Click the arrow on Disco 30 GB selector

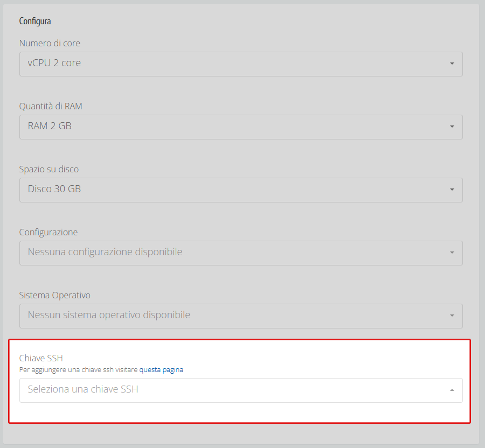[452, 190]
